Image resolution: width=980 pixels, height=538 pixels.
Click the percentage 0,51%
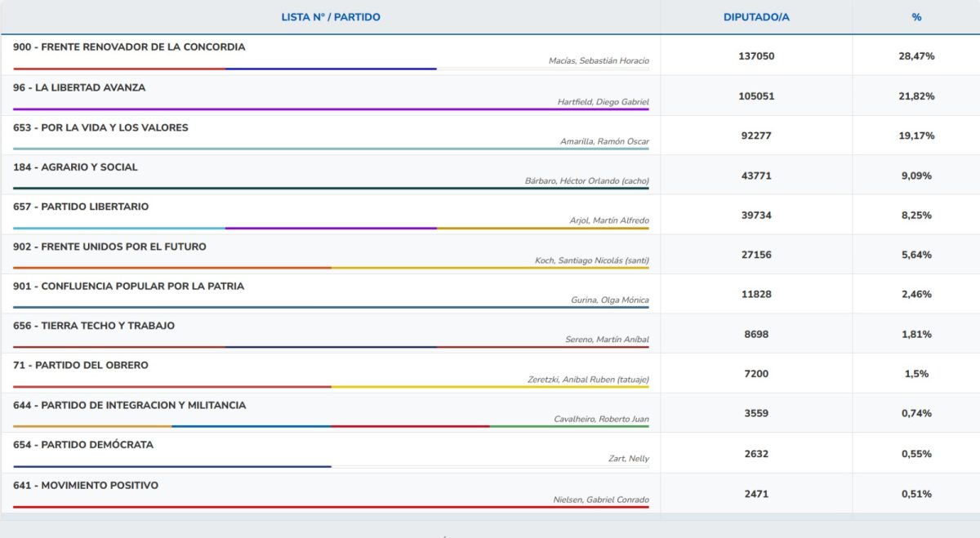point(916,494)
